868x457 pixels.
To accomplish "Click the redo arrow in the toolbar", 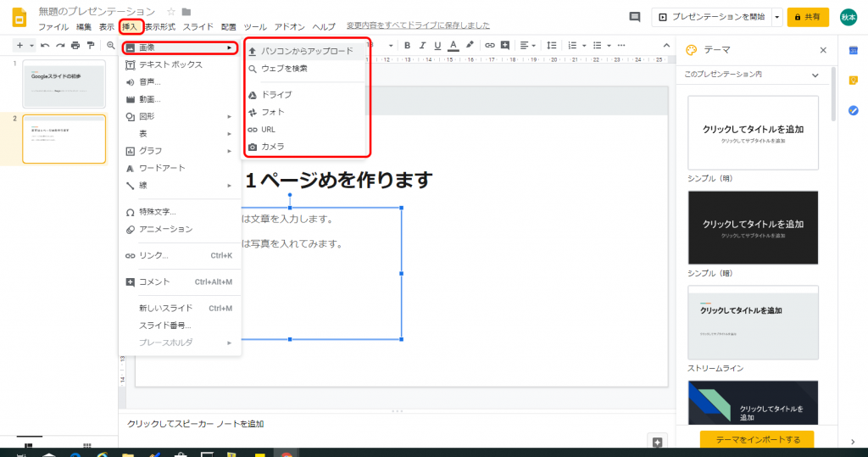I will pos(60,46).
